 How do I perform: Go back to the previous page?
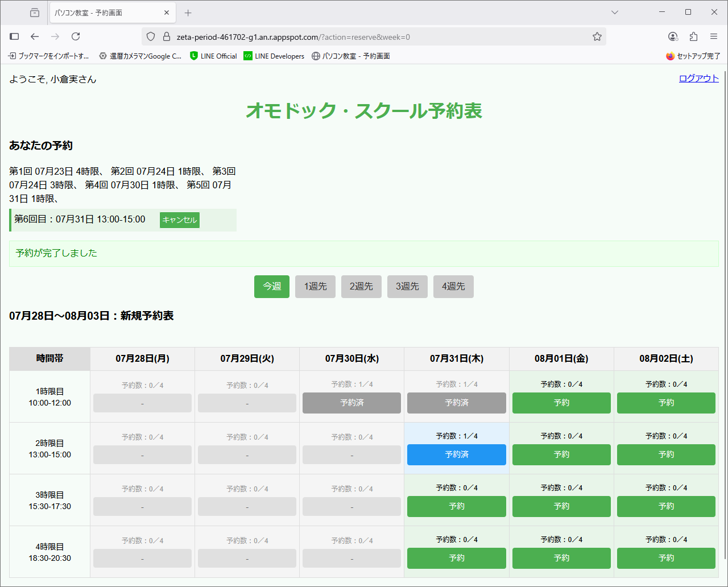(x=35, y=36)
